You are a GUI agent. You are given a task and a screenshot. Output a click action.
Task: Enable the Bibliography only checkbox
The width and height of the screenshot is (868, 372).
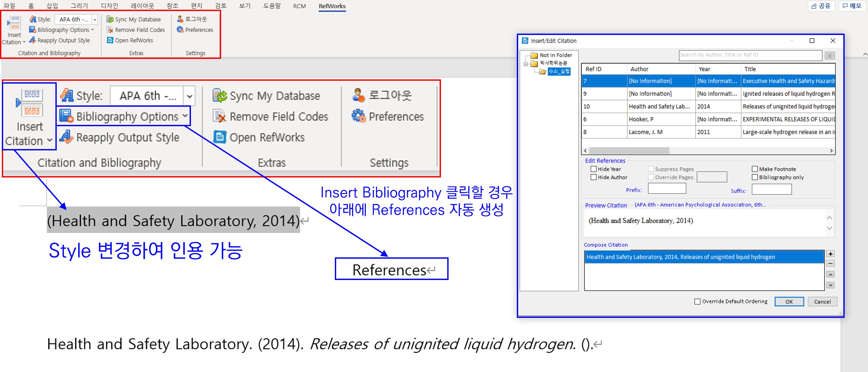pyautogui.click(x=755, y=177)
